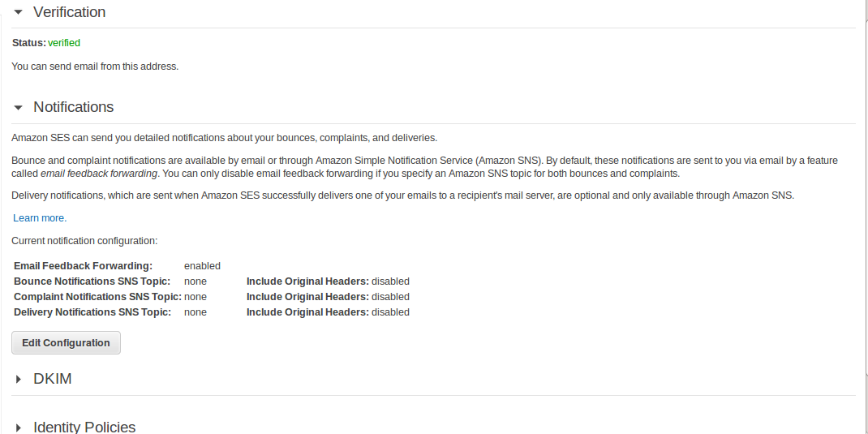Click the Verification section heading
Image resolution: width=868 pixels, height=434 pixels.
pyautogui.click(x=69, y=12)
